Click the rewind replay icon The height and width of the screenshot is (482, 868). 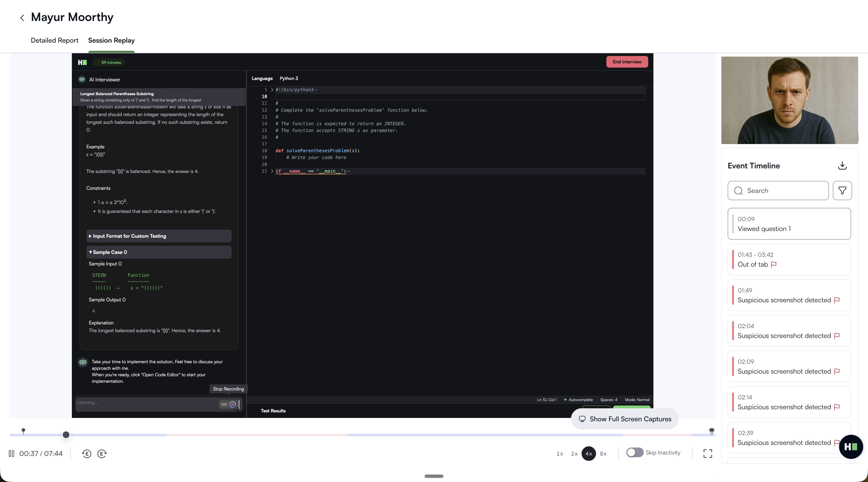87,454
